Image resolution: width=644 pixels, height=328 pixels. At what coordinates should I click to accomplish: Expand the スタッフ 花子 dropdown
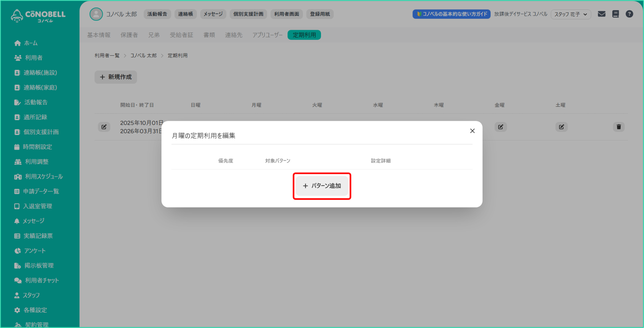click(x=571, y=14)
